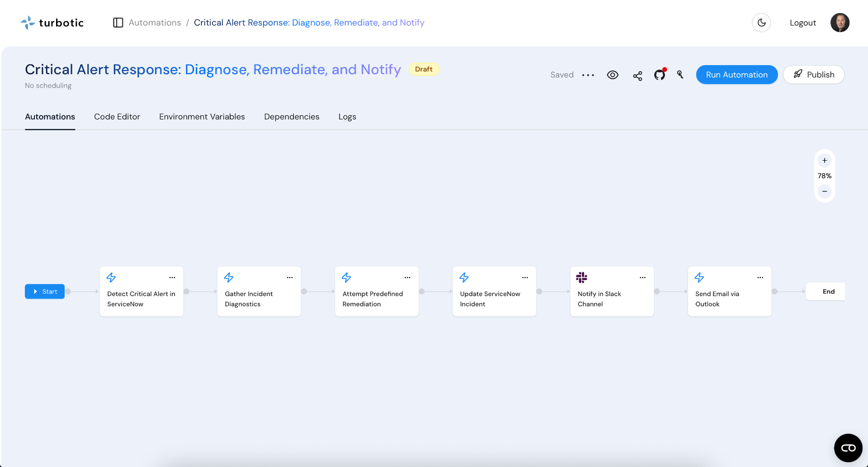Click the Draft status badge
The height and width of the screenshot is (467, 868).
point(424,69)
